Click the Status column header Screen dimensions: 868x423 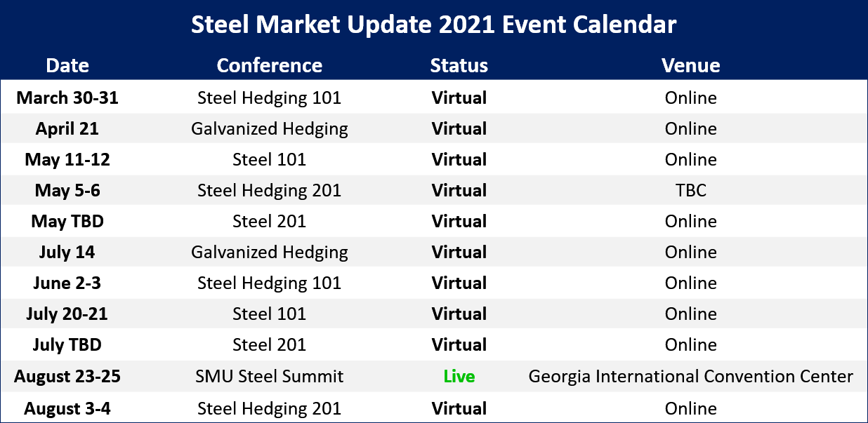click(x=459, y=66)
